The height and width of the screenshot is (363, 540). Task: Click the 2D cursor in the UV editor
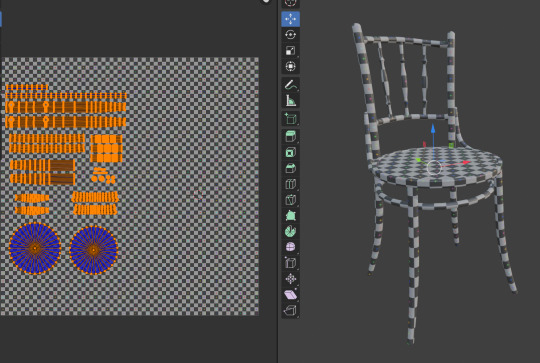click(x=198, y=195)
